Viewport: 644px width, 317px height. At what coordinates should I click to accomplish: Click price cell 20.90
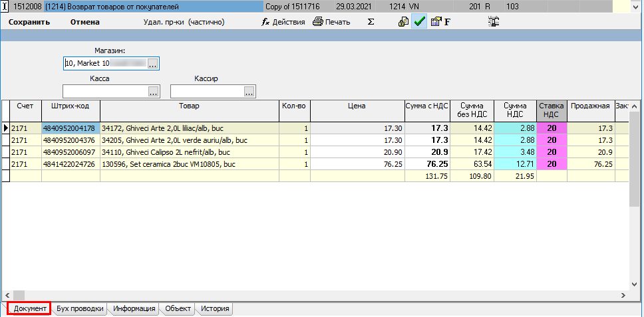pos(357,152)
